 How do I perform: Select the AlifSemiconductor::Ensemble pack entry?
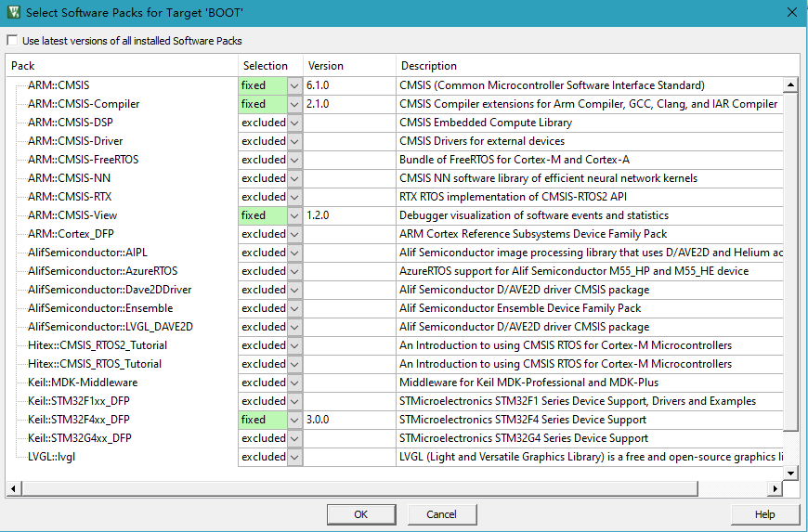tap(99, 308)
